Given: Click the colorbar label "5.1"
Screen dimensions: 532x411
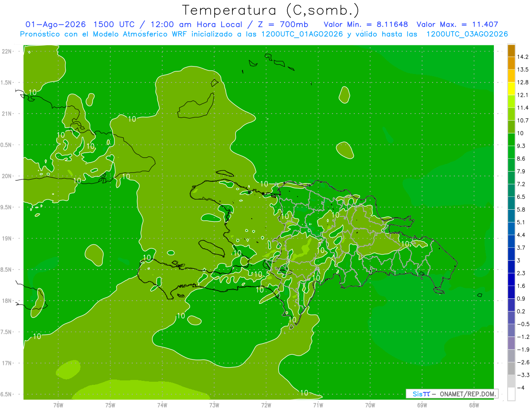Looking at the screenshot, I should (x=521, y=222).
